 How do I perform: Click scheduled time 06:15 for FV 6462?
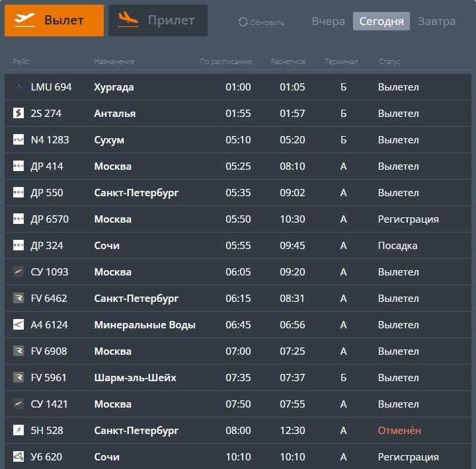point(238,298)
